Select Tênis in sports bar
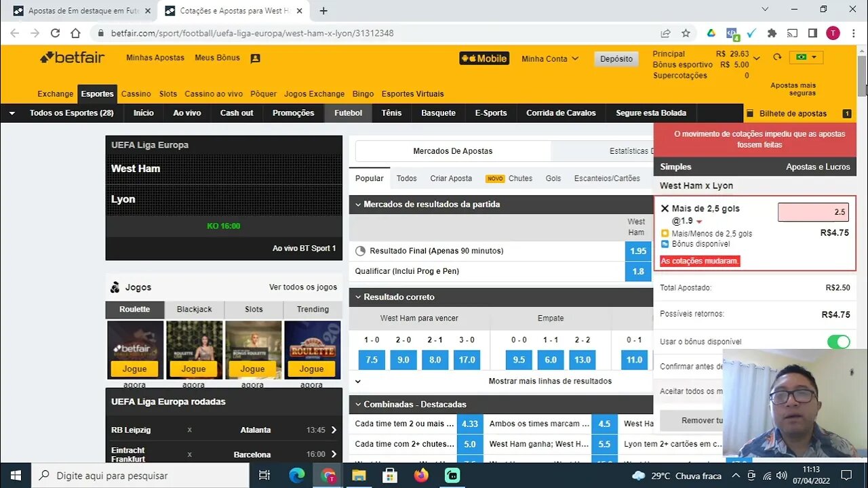This screenshot has width=868, height=488. pyautogui.click(x=391, y=113)
